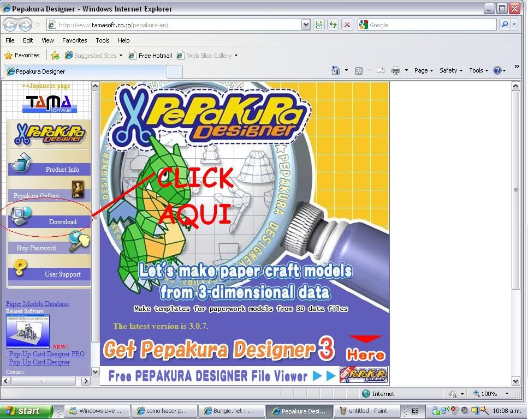Click the Favorites star button
The height and width of the screenshot is (420, 528).
point(22,55)
